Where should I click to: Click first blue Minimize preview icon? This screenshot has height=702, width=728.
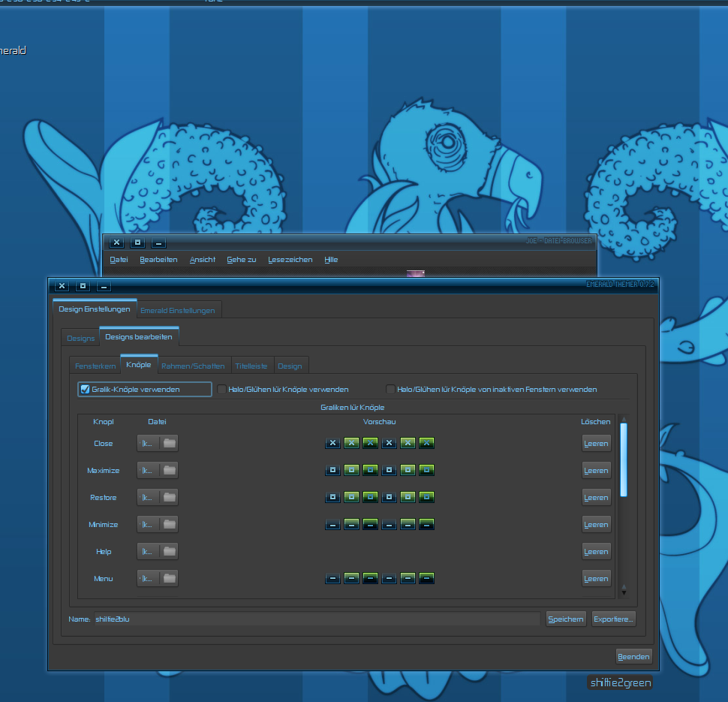pos(333,525)
